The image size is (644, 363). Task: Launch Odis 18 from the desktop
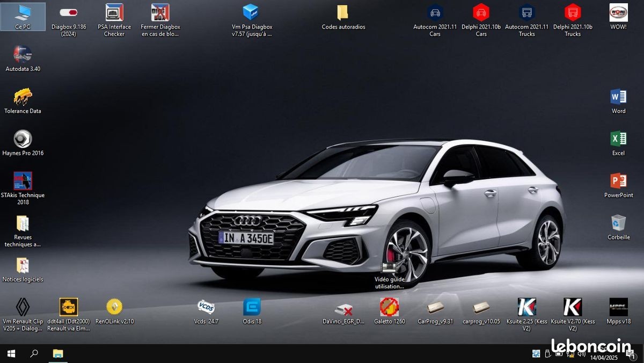point(252,307)
